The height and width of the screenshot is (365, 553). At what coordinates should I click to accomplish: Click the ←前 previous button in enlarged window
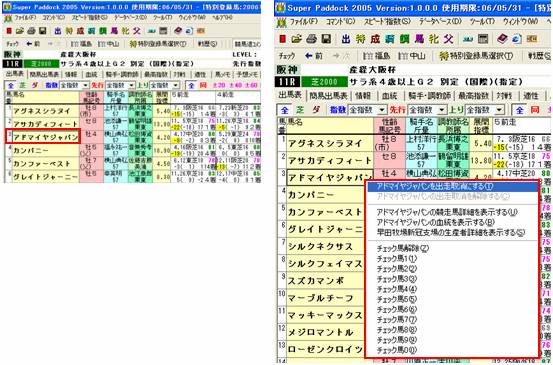314,56
